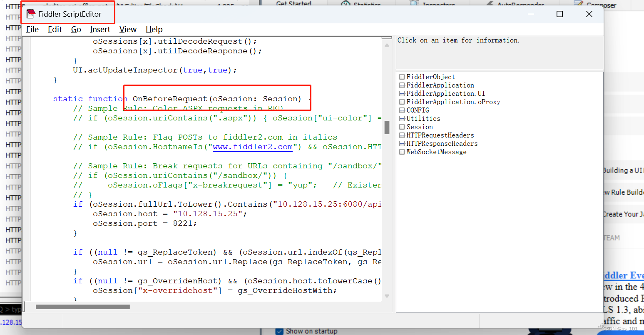Expand the WebSocketMessage node

pyautogui.click(x=402, y=152)
